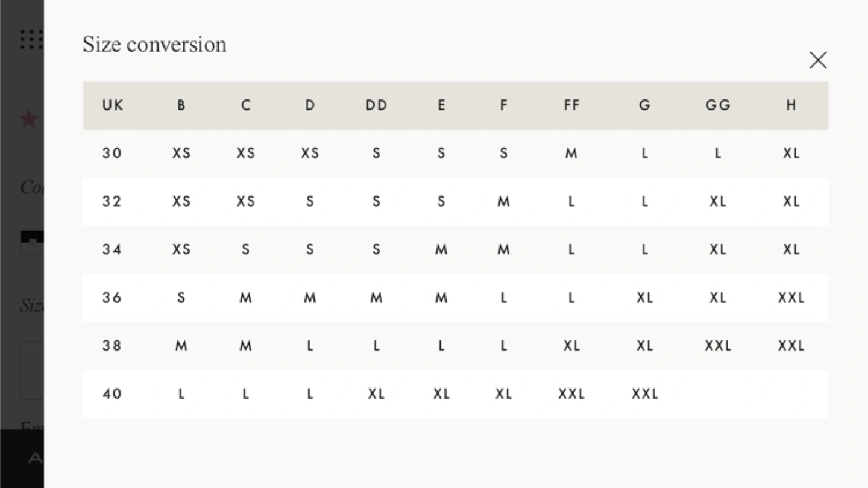Click the GG cup column header
The height and width of the screenshot is (488, 868).
point(717,105)
